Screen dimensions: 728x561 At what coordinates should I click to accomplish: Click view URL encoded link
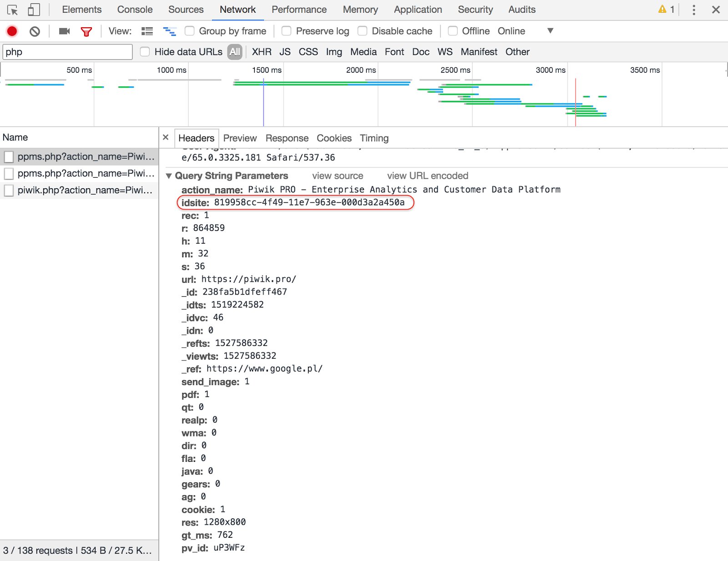[x=428, y=176]
